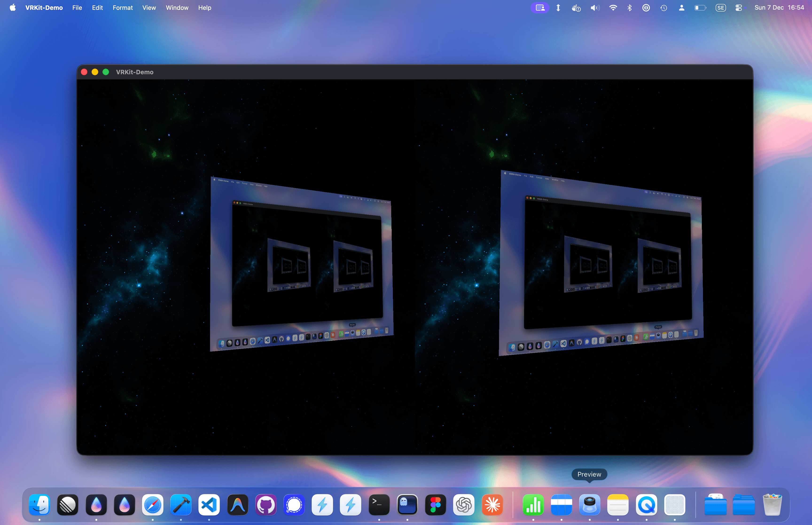Open the Time Machine history menu
This screenshot has width=812, height=525.
(x=664, y=8)
